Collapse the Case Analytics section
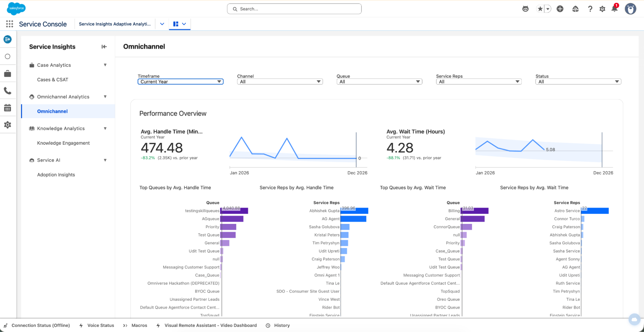 [x=105, y=65]
